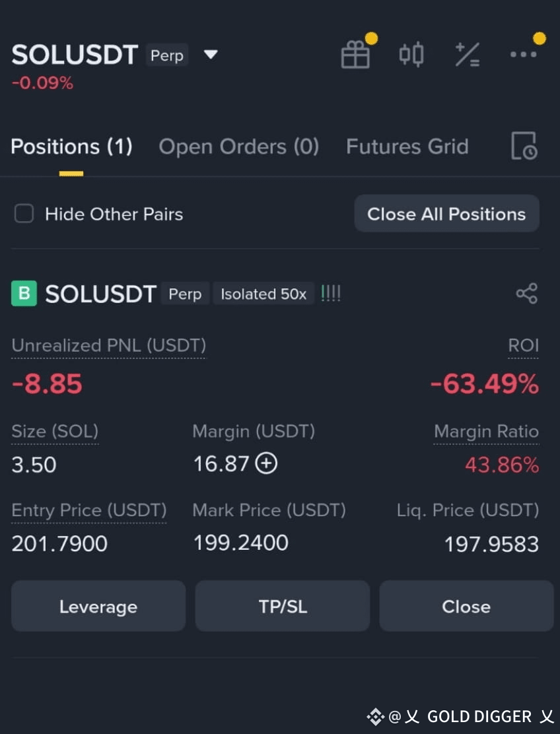This screenshot has width=560, height=734.
Task: Switch to Open Orders (0) tab
Action: [x=239, y=147]
